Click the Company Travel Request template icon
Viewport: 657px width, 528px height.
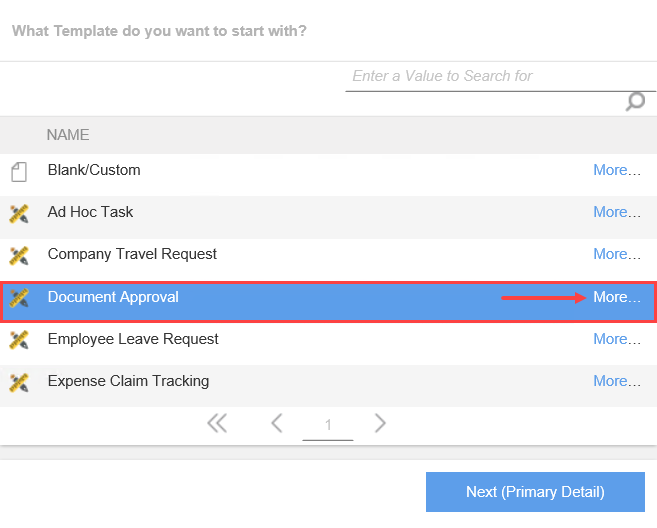(18, 255)
